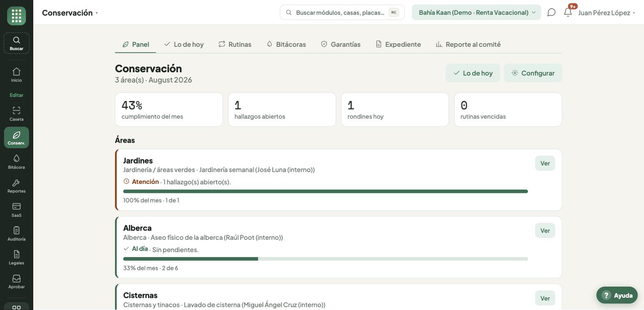Open the Reporte al comité tab

coord(468,44)
